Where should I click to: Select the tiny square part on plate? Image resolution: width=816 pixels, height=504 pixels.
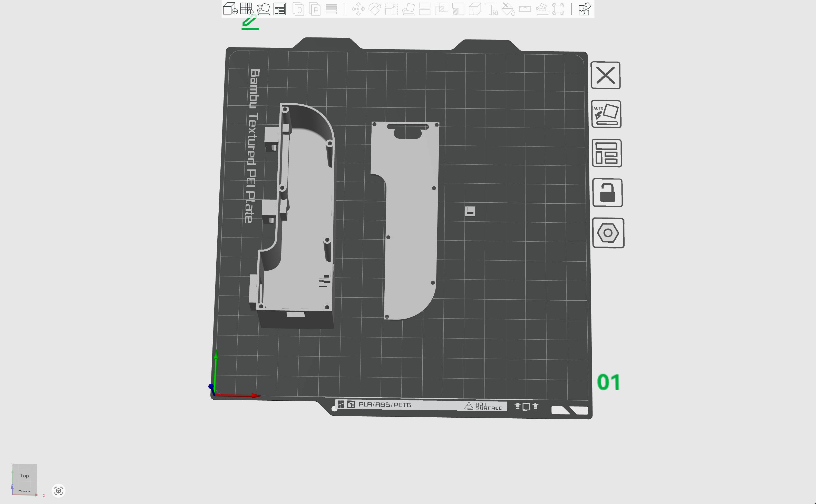(x=470, y=211)
